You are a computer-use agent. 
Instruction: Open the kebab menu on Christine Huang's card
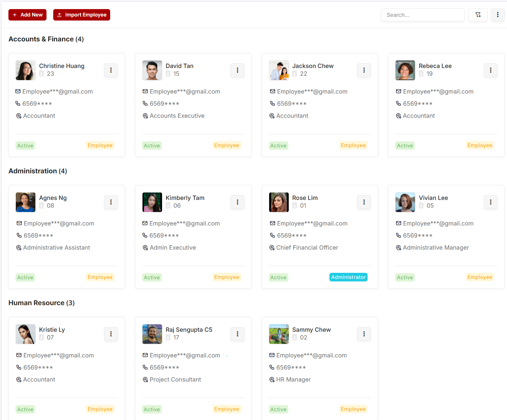pyautogui.click(x=111, y=70)
